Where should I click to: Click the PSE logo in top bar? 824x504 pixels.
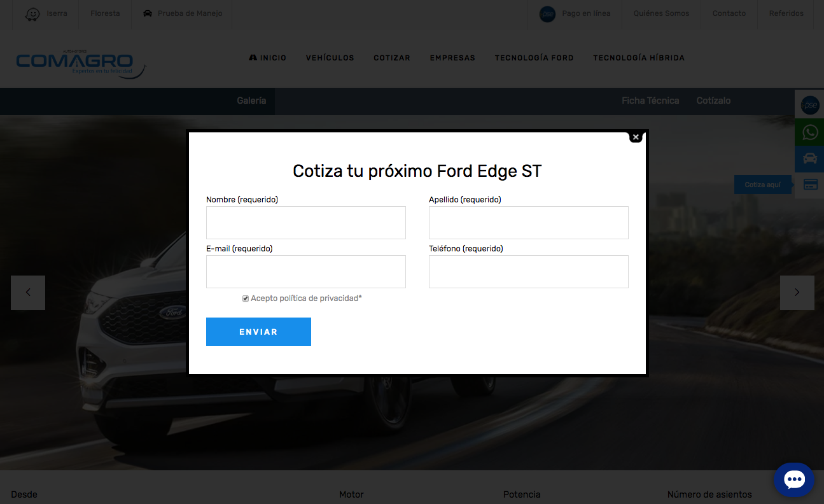tap(547, 14)
